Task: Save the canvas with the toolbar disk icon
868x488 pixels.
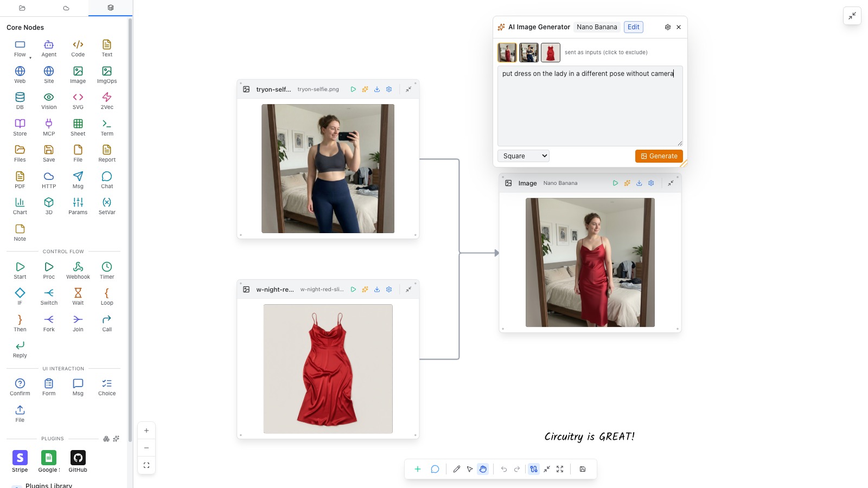Action: click(583, 469)
